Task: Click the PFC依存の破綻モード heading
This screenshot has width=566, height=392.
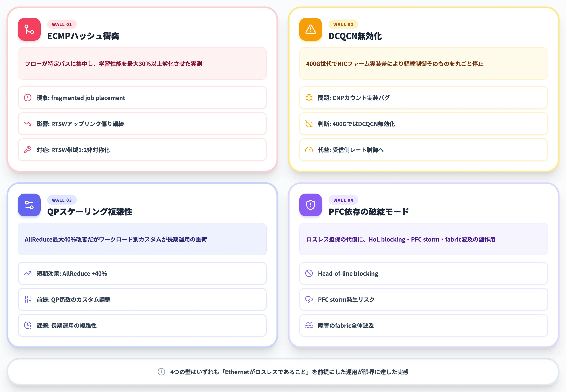Action: click(x=369, y=212)
